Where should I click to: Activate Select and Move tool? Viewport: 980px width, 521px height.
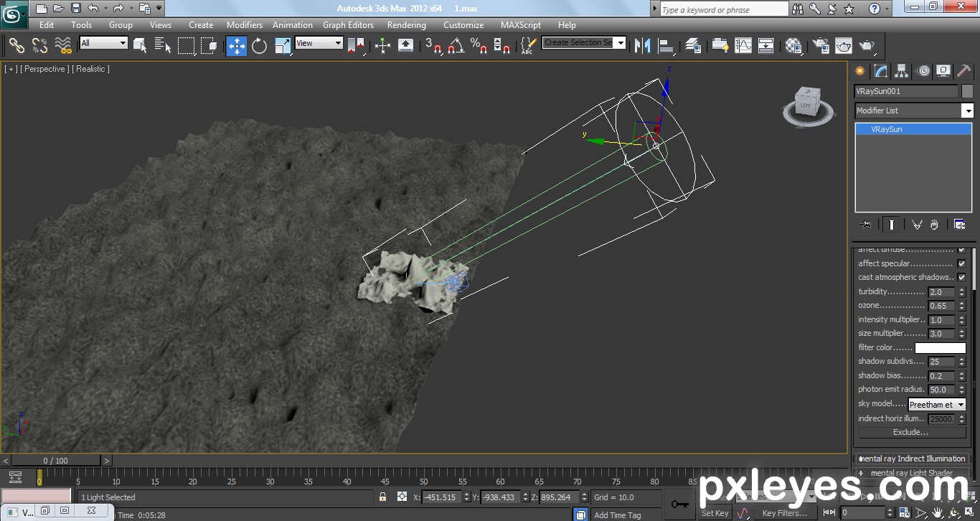click(237, 46)
